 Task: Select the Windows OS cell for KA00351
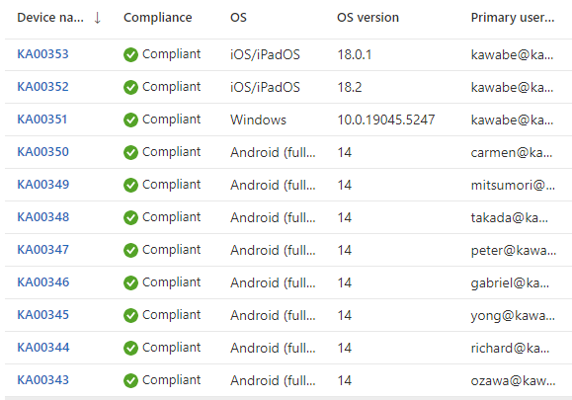coord(258,120)
